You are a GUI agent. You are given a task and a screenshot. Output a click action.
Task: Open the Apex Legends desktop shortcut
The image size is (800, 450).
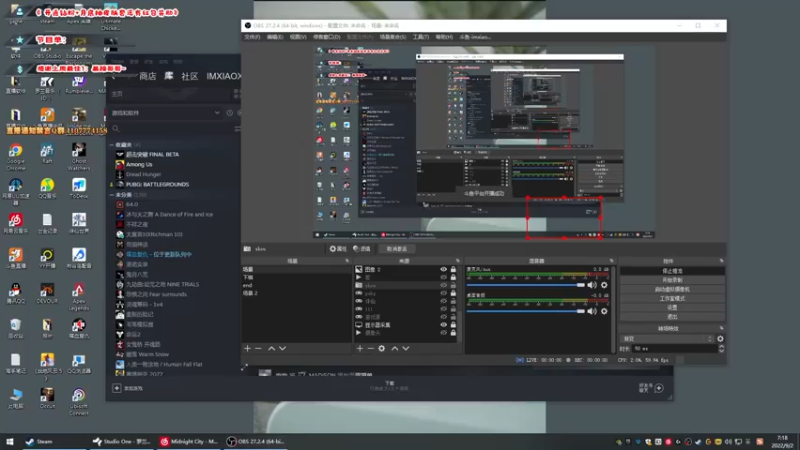tap(79, 297)
